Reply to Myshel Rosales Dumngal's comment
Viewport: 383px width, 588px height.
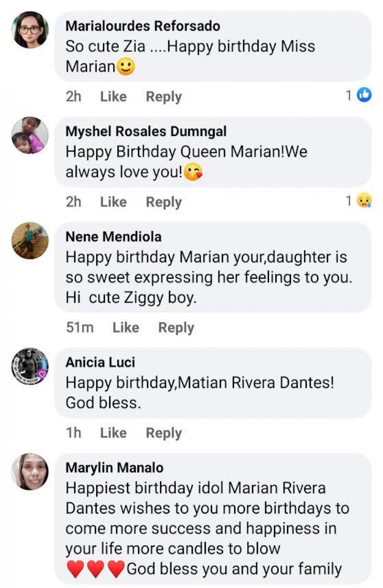[x=164, y=202]
